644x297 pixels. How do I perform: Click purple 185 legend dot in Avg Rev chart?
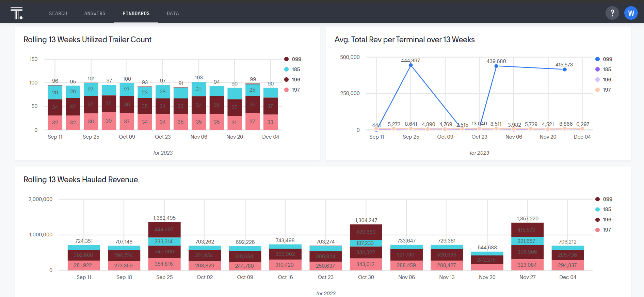click(597, 69)
